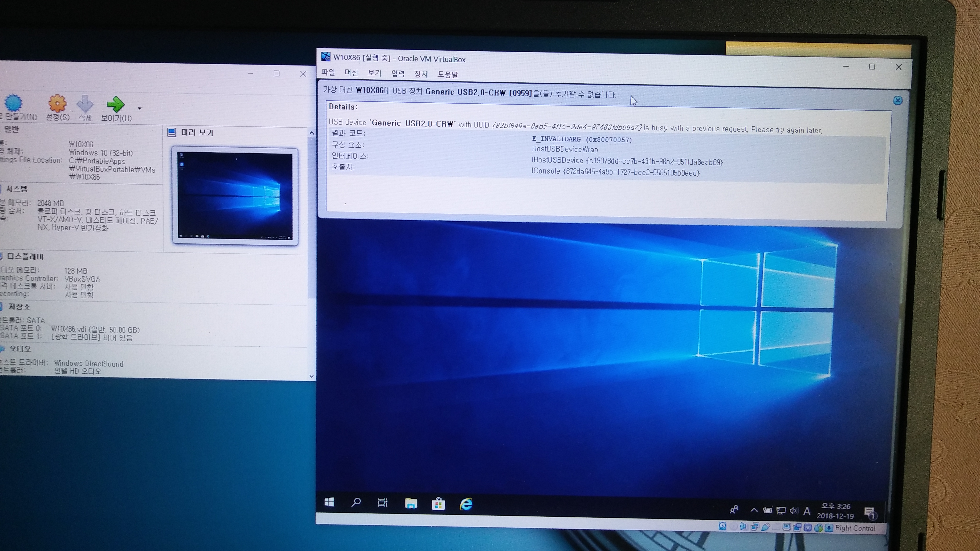Click the display monitor indicator in VM status bar

click(x=787, y=527)
